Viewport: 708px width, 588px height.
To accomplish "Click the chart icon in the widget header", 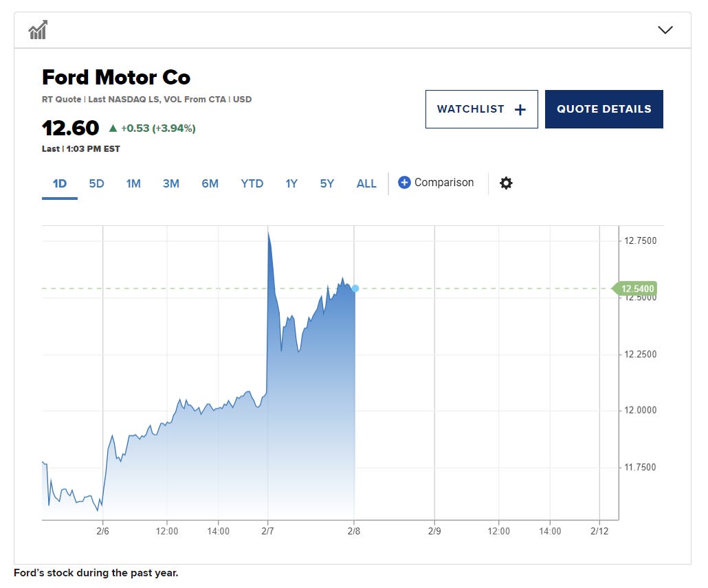I will [x=38, y=30].
